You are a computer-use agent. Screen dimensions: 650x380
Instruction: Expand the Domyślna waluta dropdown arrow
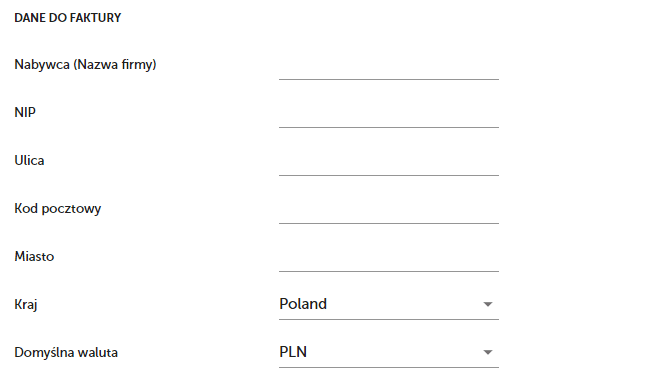click(x=488, y=352)
